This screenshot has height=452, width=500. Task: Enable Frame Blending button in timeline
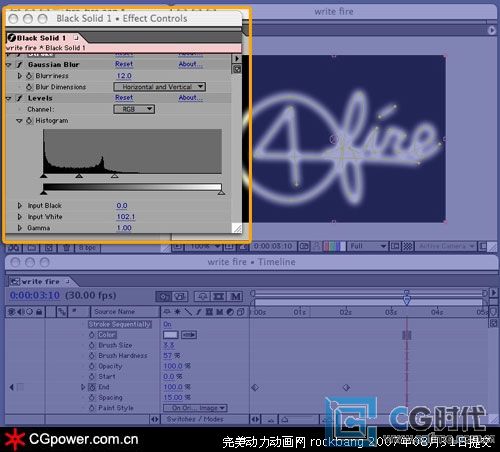click(x=218, y=296)
